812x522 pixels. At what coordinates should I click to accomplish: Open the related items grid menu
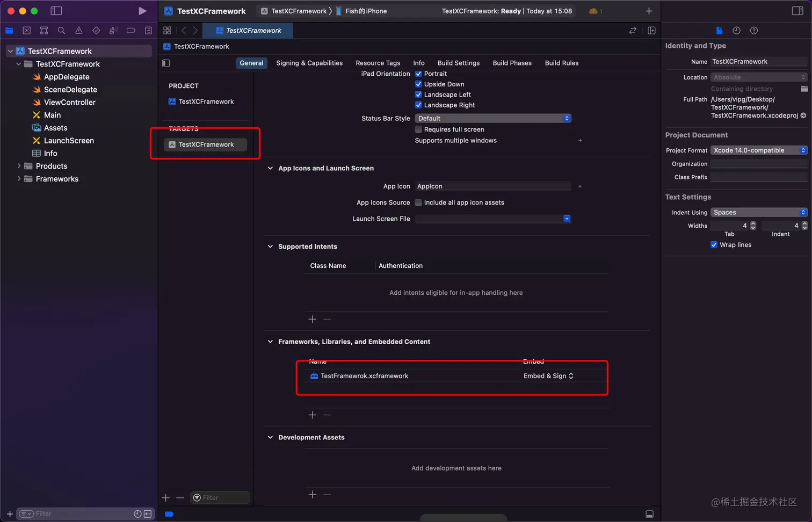click(168, 31)
